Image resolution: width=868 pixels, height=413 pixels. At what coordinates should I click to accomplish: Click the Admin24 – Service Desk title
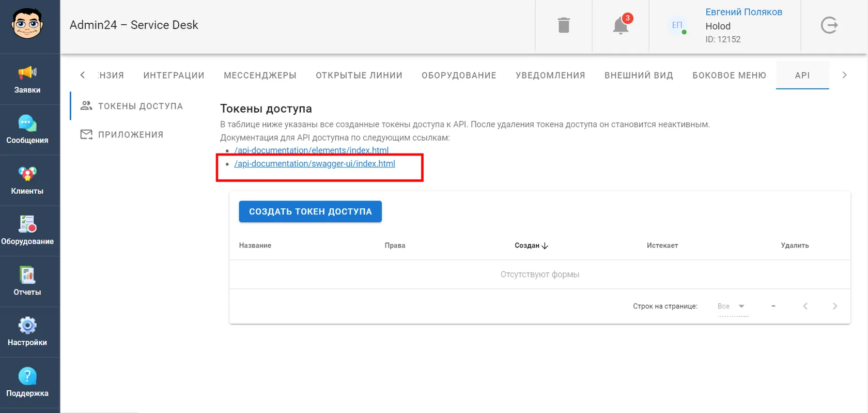point(134,25)
